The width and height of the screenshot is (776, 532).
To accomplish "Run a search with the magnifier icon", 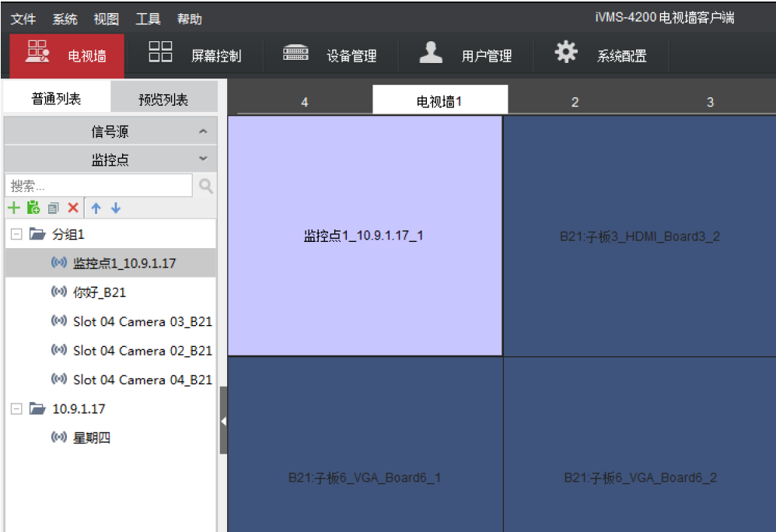I will (x=204, y=185).
